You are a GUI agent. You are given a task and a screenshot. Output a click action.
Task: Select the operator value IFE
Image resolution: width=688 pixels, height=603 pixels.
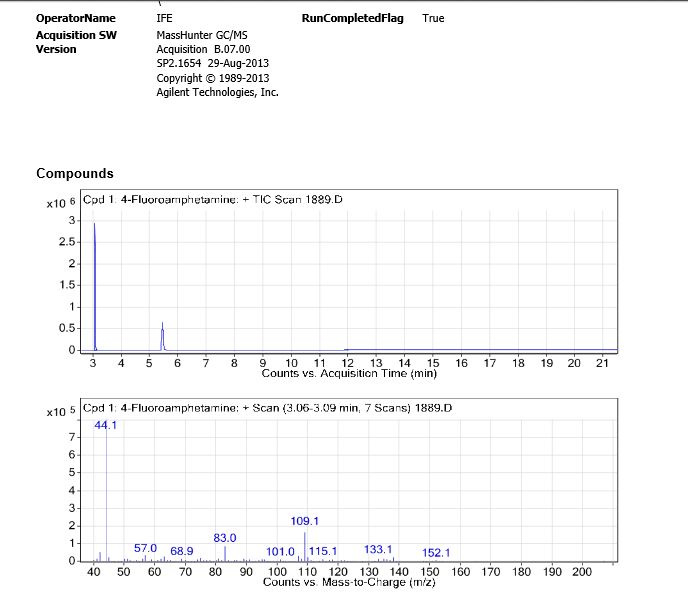point(165,18)
